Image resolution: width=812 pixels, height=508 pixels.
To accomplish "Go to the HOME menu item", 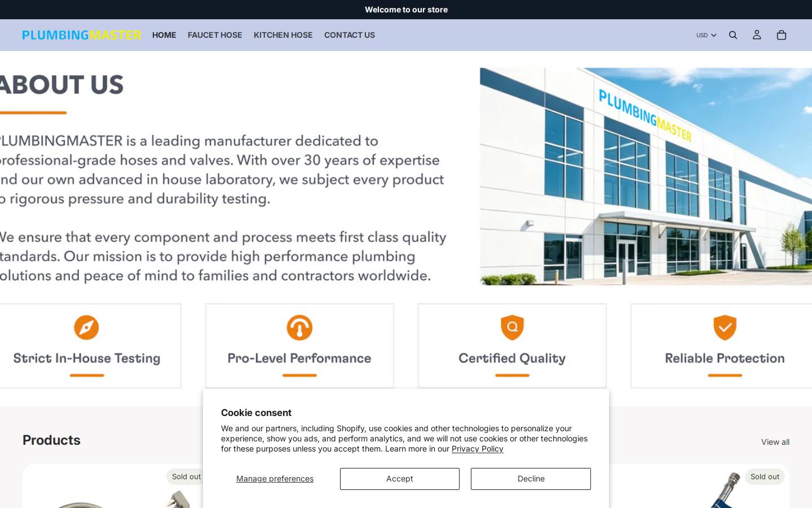I will click(x=164, y=35).
